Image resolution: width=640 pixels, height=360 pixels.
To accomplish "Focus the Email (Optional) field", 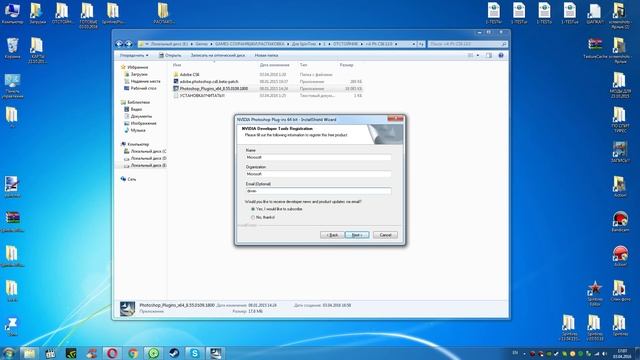I will [318, 191].
